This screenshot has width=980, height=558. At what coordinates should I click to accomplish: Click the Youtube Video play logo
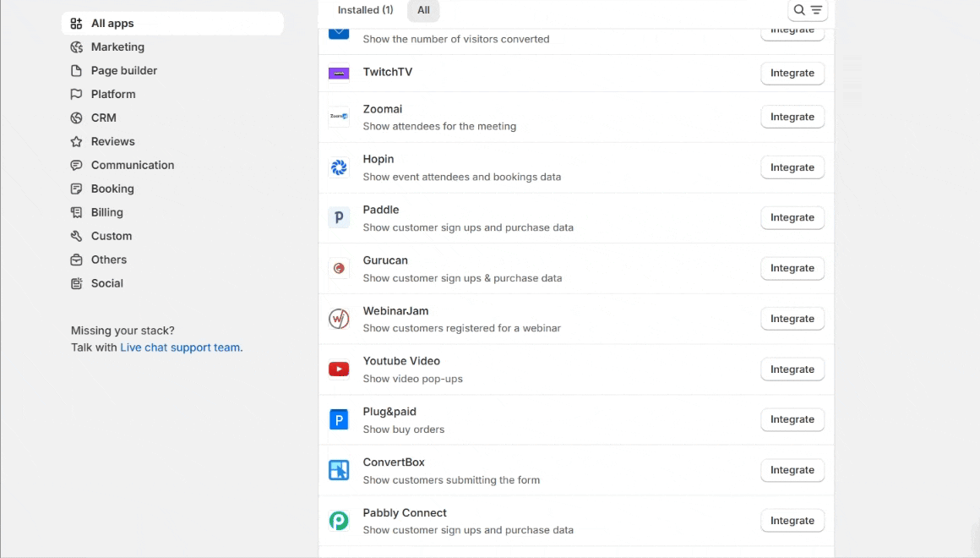pyautogui.click(x=339, y=369)
